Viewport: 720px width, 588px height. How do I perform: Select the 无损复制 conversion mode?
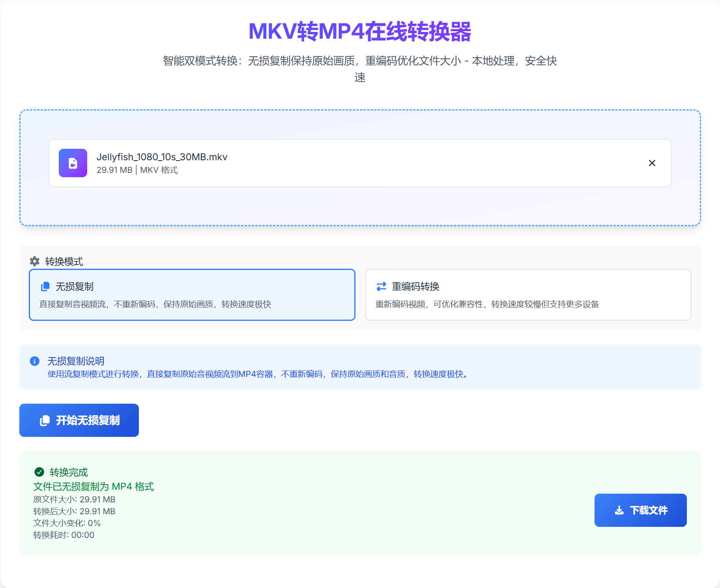(192, 295)
